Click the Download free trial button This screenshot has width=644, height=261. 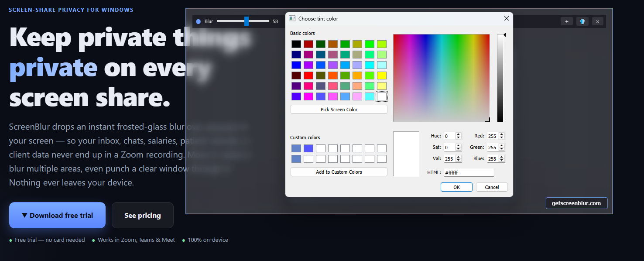click(x=57, y=215)
